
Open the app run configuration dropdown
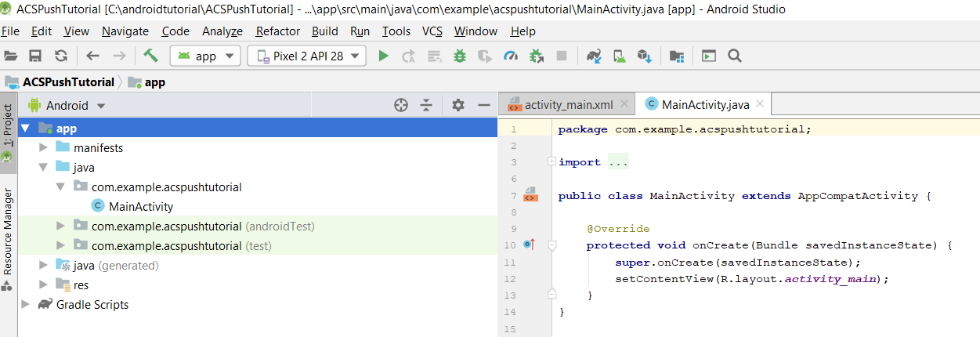pyautogui.click(x=206, y=56)
